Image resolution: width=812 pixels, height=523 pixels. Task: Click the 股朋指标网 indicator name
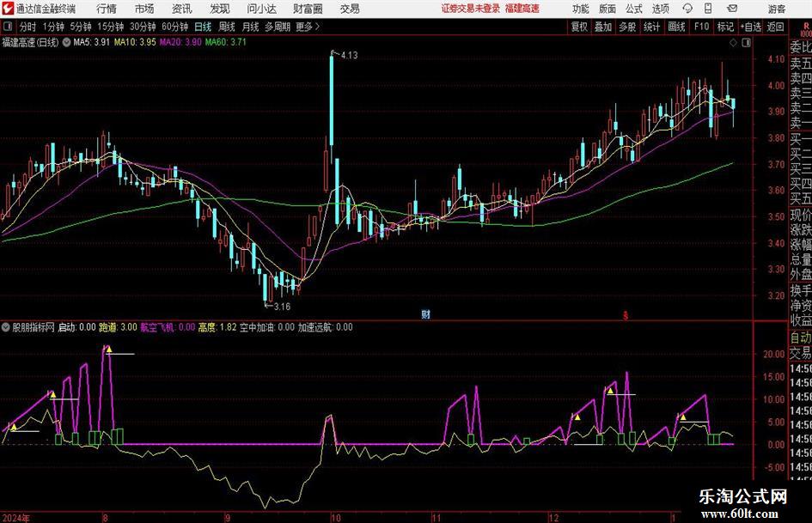pyautogui.click(x=34, y=327)
